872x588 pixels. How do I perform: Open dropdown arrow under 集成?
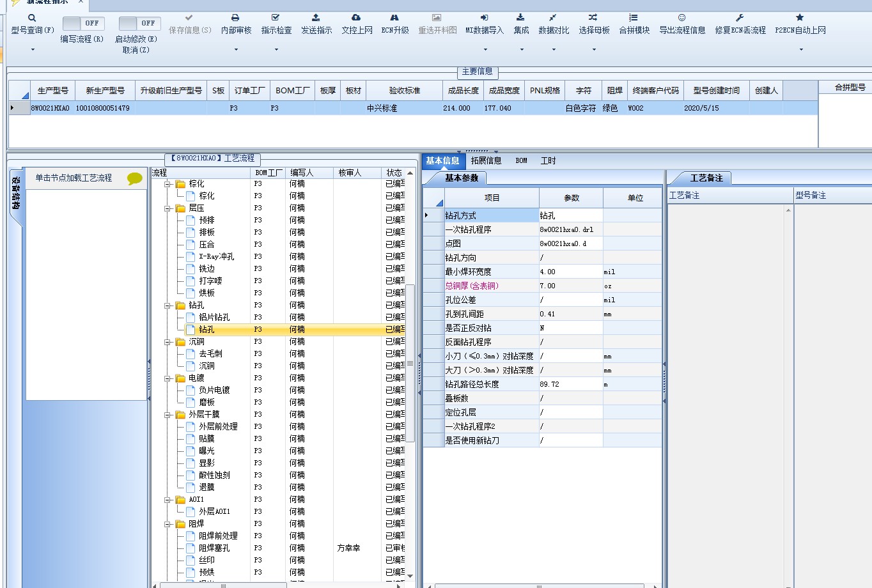click(x=521, y=50)
